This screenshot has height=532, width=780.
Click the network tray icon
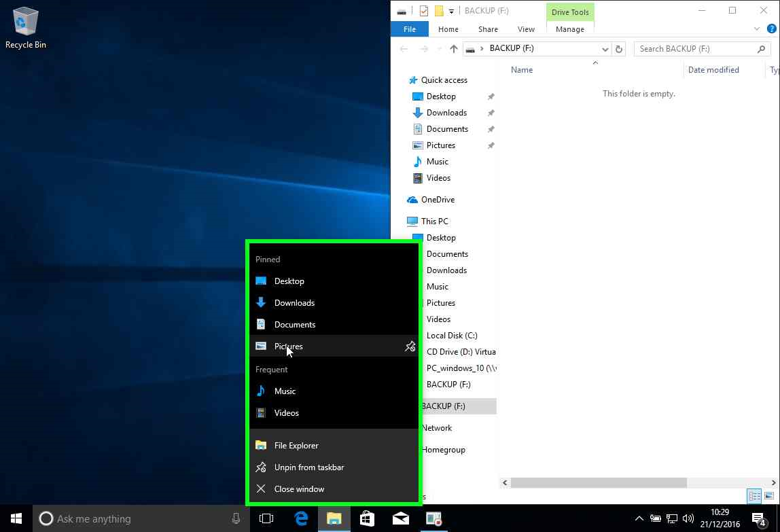point(671,518)
